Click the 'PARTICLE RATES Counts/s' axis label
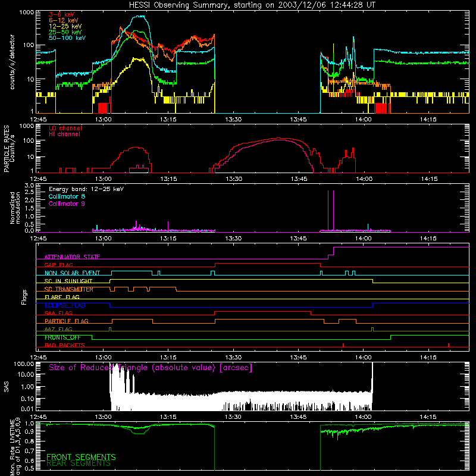The image size is (476, 476). (9, 149)
